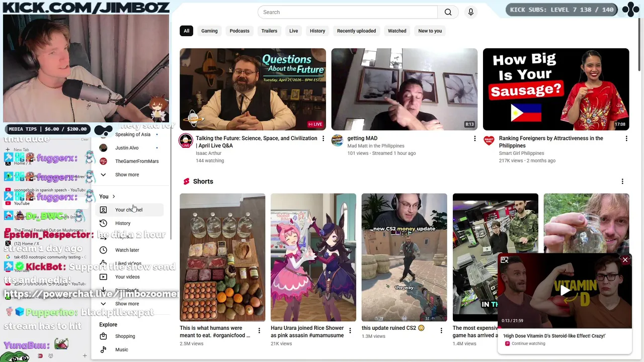The height and width of the screenshot is (362, 644).
Task: Click Your videos sidebar label
Action: pos(127,277)
